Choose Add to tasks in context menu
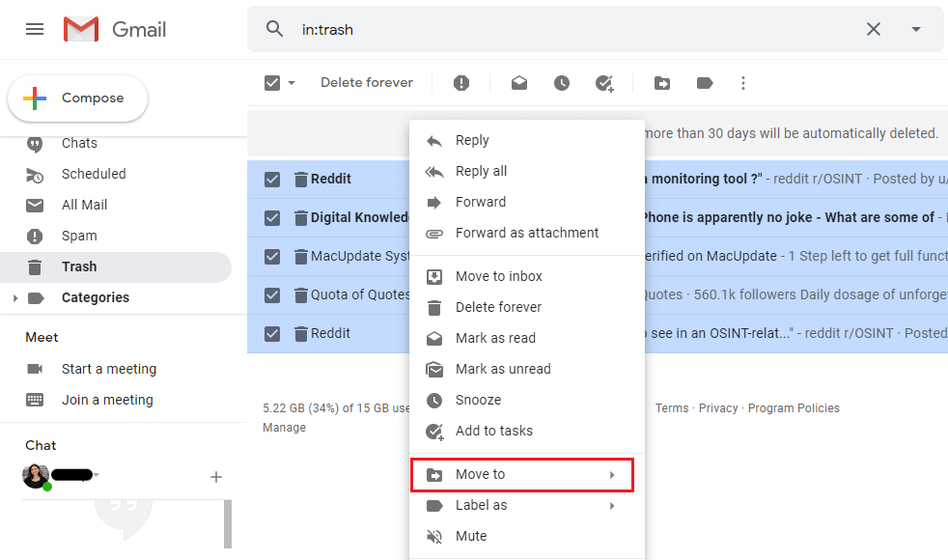Image resolution: width=948 pixels, height=560 pixels. click(x=527, y=431)
